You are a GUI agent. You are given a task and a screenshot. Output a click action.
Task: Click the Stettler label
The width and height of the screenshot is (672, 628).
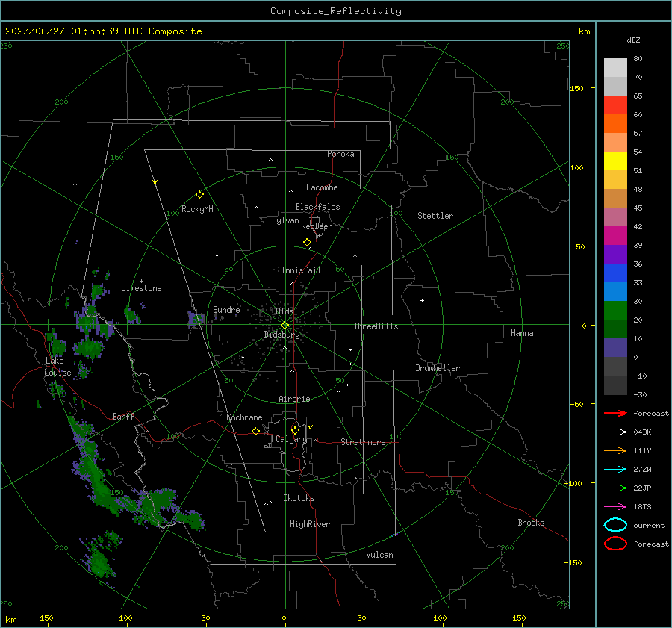pos(435,216)
